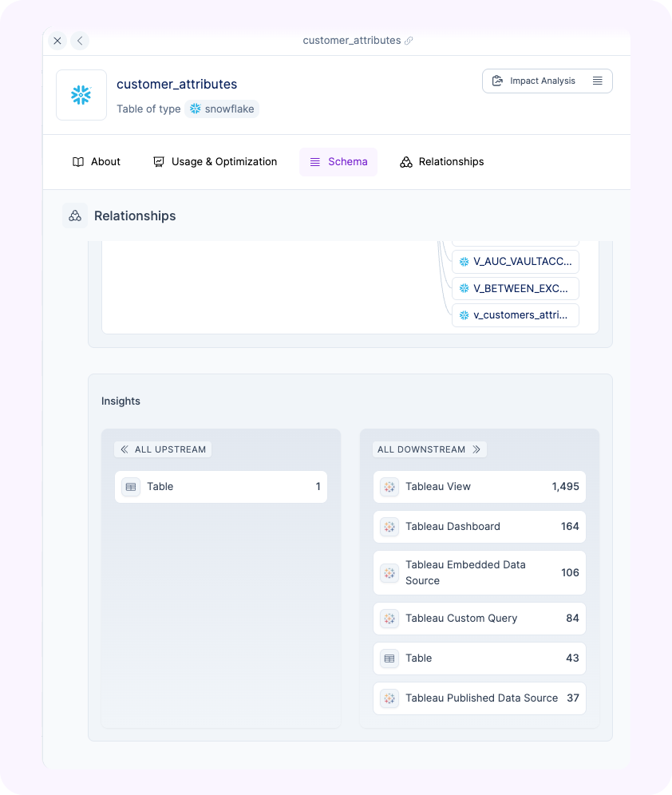Click the snowflake type badge
Image resolution: width=672 pixels, height=795 pixels.
point(222,109)
